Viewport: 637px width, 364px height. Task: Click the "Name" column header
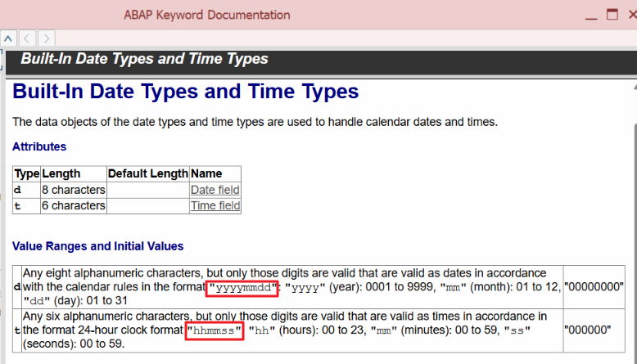[x=215, y=173]
